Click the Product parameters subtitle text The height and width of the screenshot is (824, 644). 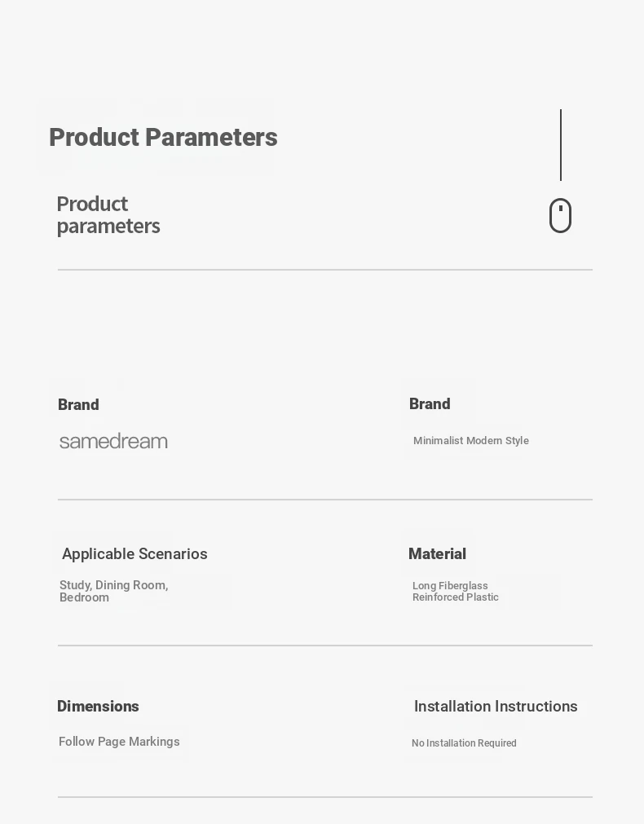(x=108, y=215)
